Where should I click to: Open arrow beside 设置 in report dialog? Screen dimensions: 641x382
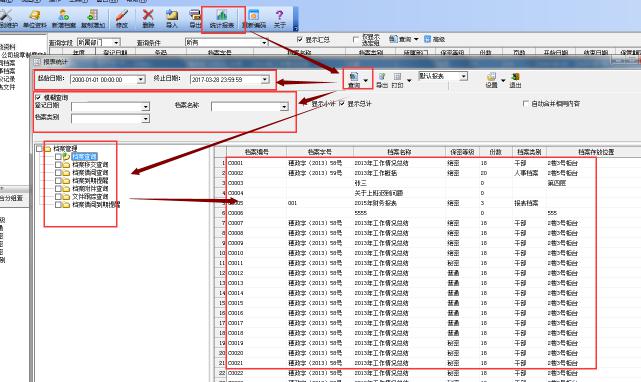coord(503,81)
